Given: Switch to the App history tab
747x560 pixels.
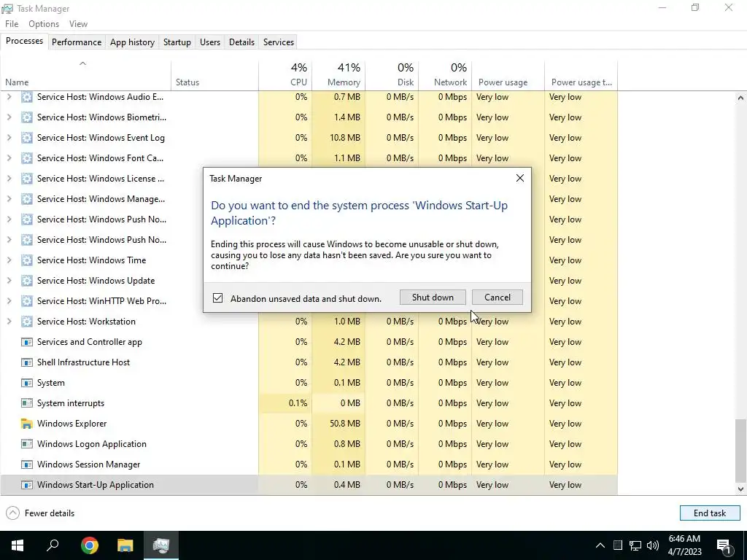Looking at the screenshot, I should pos(132,42).
